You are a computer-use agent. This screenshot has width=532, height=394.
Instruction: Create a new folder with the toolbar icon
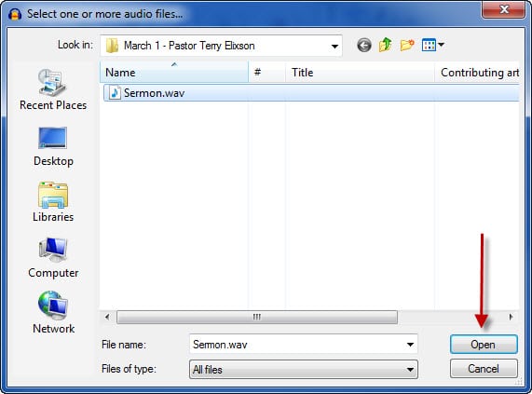click(x=407, y=45)
